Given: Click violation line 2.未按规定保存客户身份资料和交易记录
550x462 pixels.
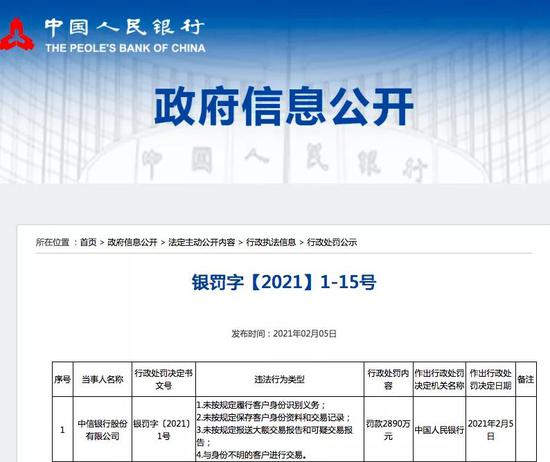Looking at the screenshot, I should click(x=274, y=417).
